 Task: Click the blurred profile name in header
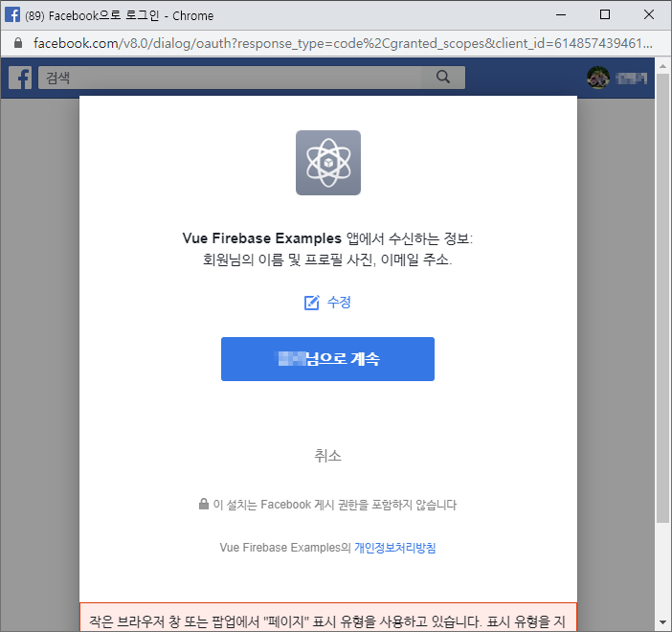pos(631,78)
